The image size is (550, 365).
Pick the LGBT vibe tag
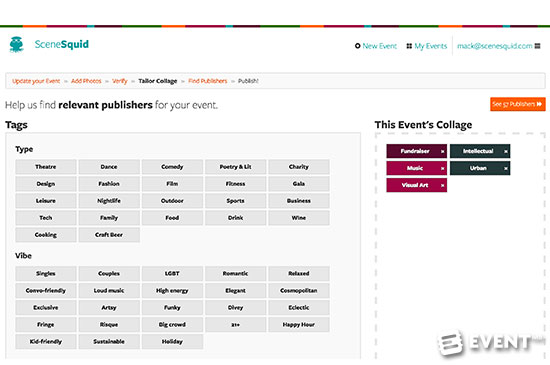coord(172,273)
